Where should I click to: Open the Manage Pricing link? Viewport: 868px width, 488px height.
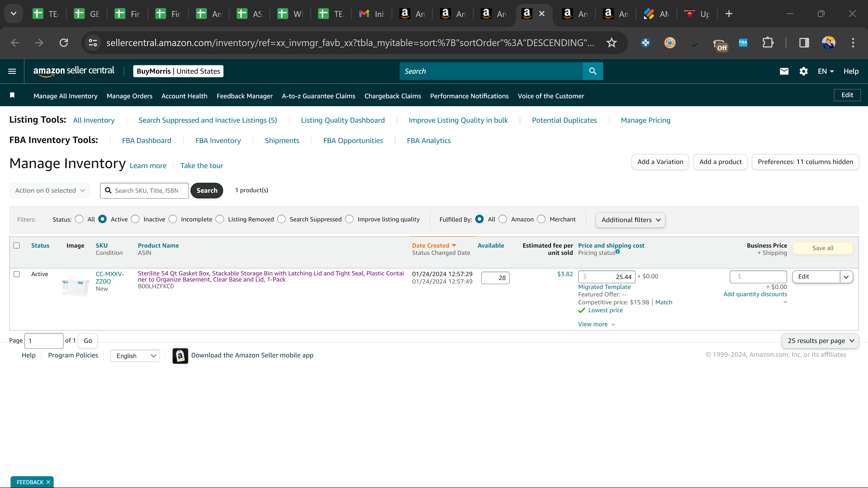(646, 120)
